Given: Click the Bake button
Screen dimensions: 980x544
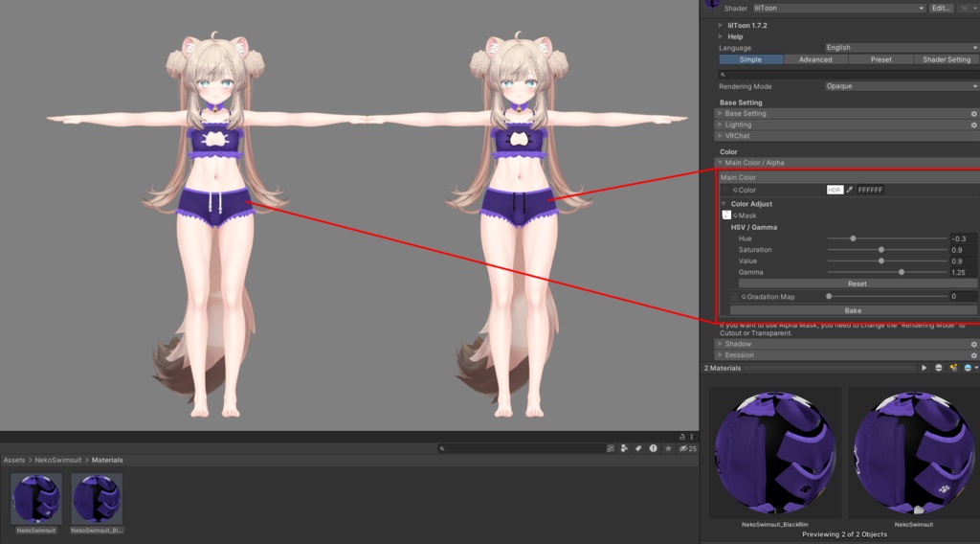Looking at the screenshot, I should [x=853, y=310].
